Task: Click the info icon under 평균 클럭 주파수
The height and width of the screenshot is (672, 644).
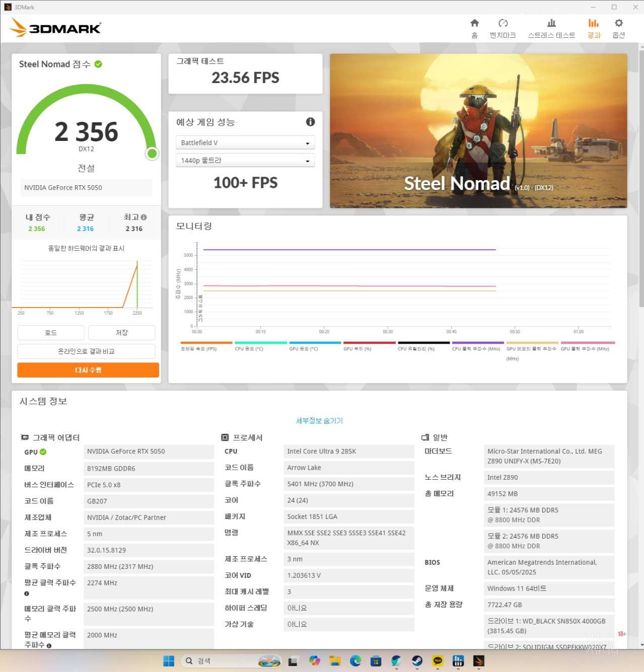Action: click(27, 593)
